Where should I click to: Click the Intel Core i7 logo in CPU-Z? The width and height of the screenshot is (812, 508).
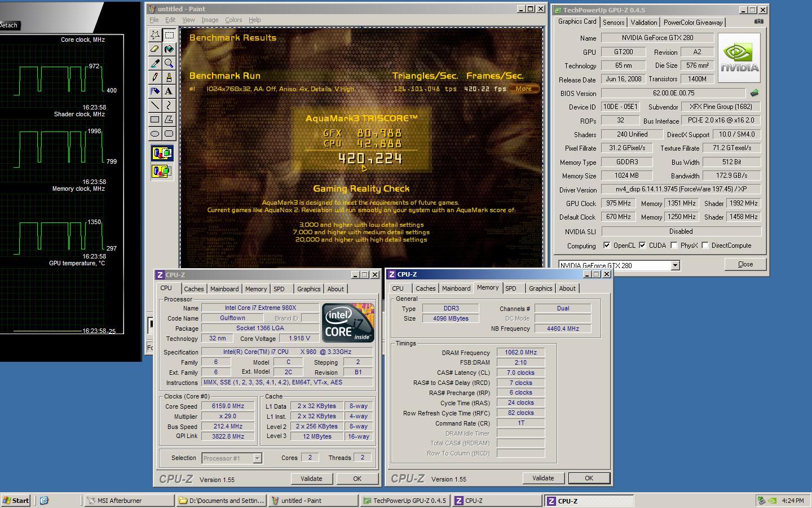click(x=348, y=323)
